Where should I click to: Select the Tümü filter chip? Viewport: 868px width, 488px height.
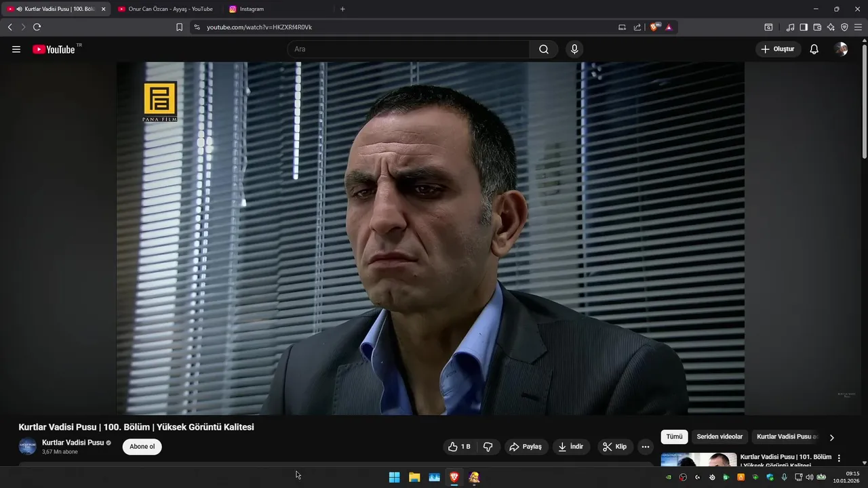point(675,437)
